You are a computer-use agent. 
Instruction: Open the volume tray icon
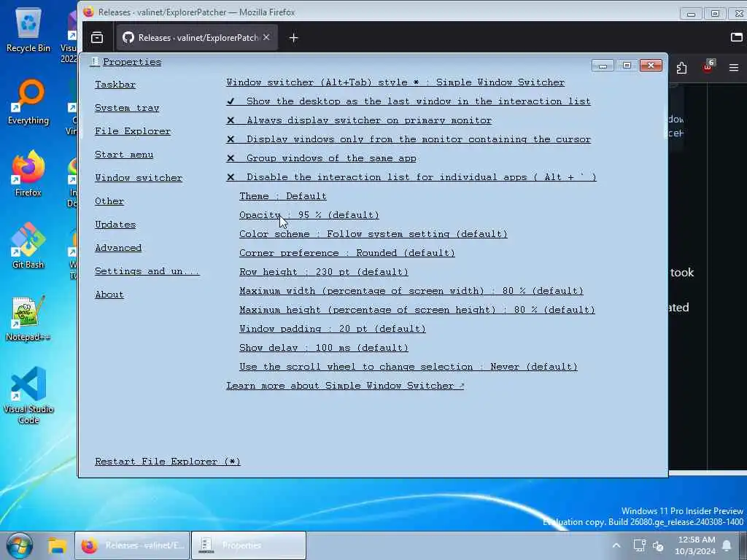(x=659, y=546)
